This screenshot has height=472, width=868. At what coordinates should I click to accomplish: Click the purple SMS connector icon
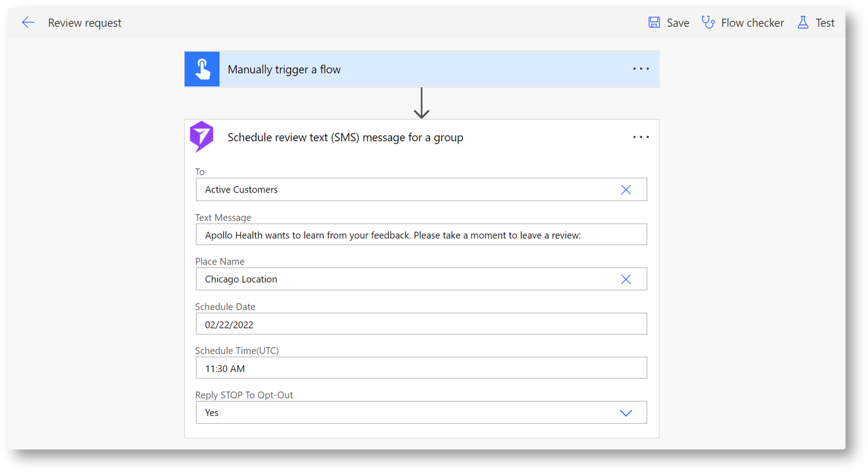pyautogui.click(x=202, y=137)
